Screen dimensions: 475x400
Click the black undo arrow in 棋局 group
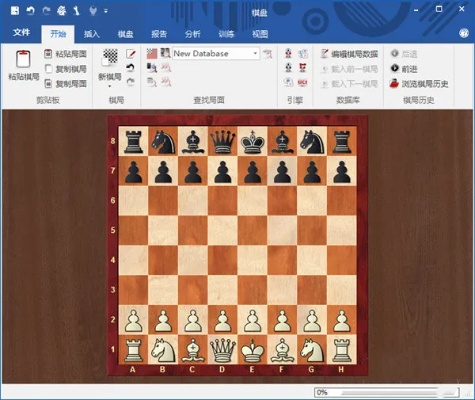(x=130, y=68)
